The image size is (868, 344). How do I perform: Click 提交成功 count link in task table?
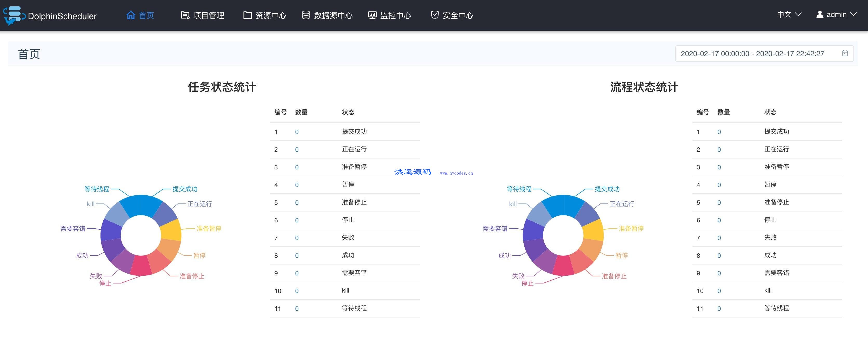point(297,132)
